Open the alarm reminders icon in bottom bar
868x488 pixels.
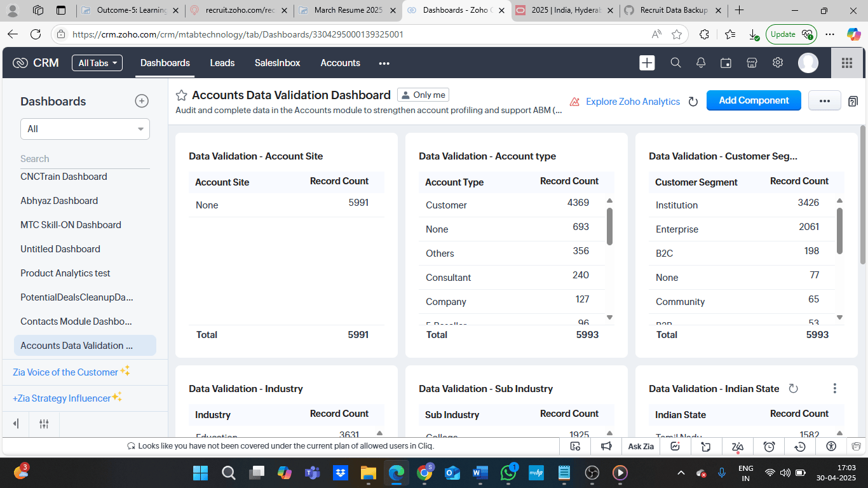coord(769,446)
